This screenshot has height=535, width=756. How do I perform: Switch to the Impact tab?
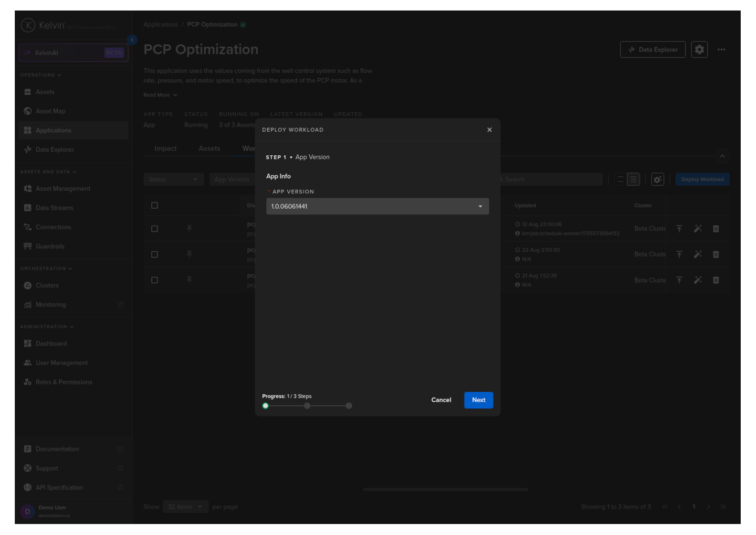pos(166,149)
